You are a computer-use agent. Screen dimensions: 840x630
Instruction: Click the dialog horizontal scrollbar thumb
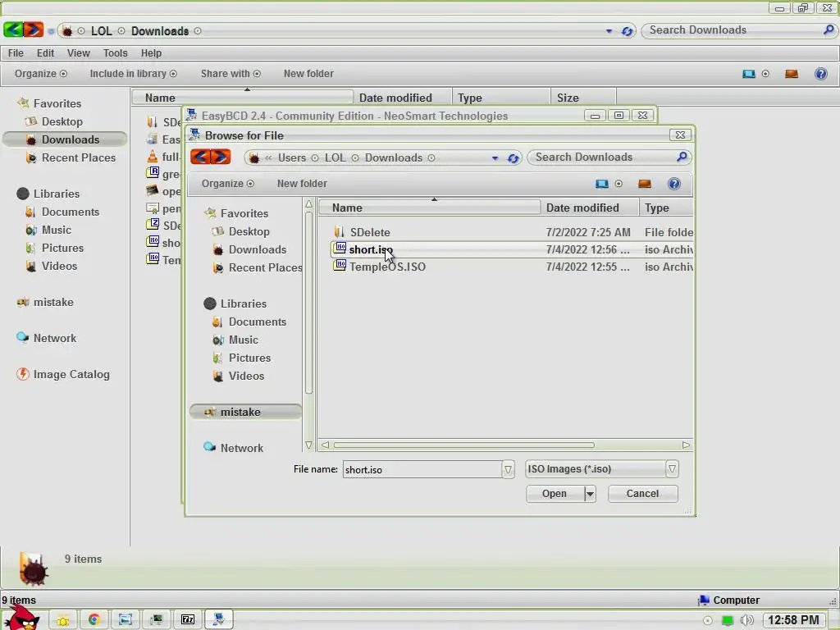pyautogui.click(x=463, y=445)
